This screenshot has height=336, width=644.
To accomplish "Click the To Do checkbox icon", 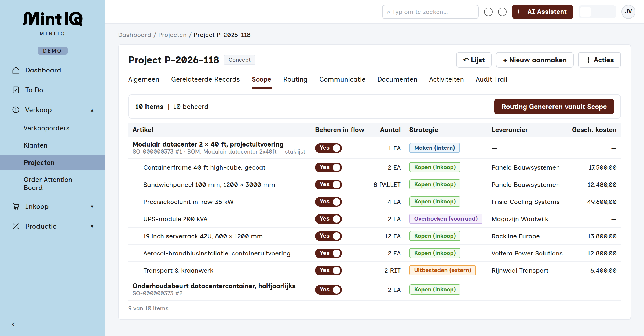I will (16, 90).
